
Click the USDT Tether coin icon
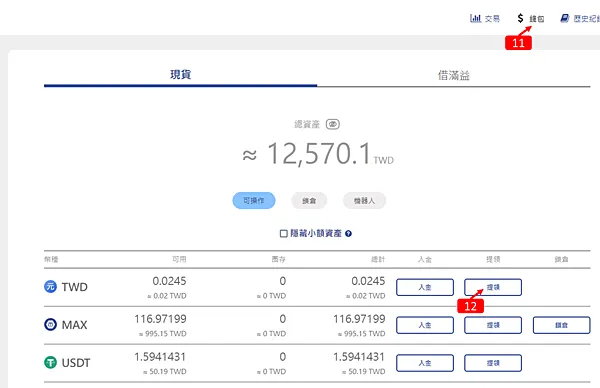point(51,362)
